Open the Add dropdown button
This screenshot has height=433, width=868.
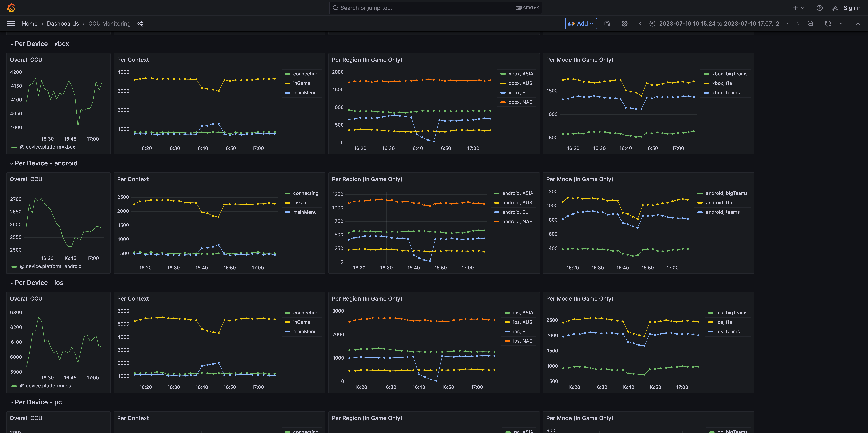coord(581,24)
